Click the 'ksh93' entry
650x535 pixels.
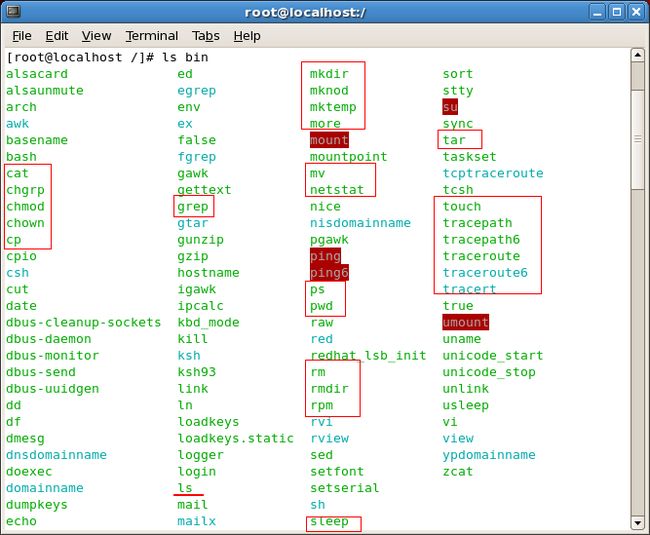pyautogui.click(x=197, y=372)
